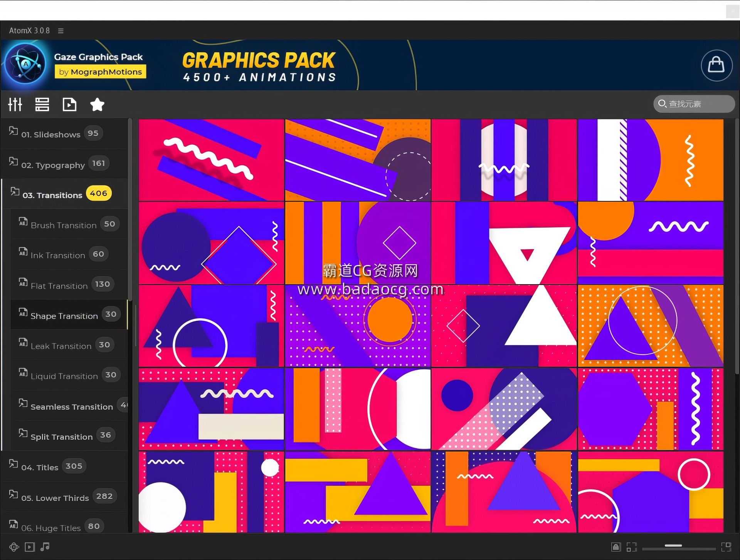Click the target icon in bottom bar

pyautogui.click(x=14, y=547)
